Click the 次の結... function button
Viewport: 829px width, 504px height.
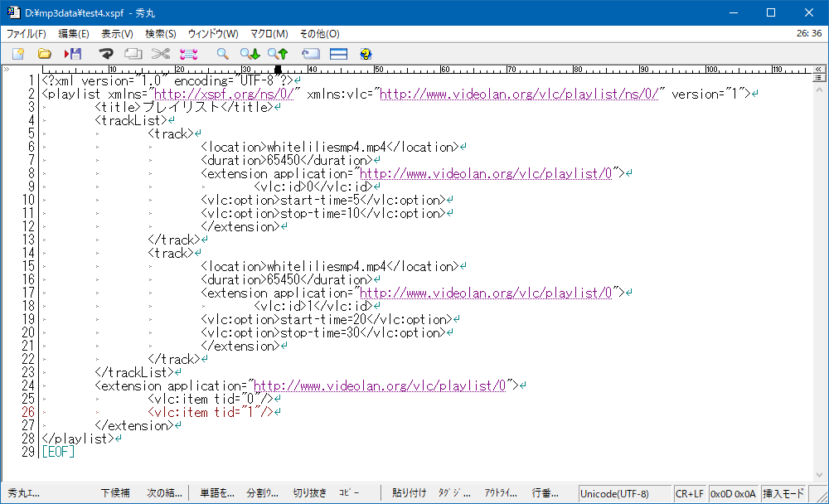click(164, 493)
